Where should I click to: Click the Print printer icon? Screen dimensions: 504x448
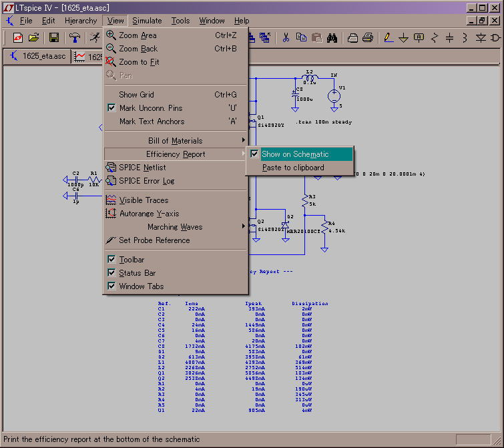(368, 37)
